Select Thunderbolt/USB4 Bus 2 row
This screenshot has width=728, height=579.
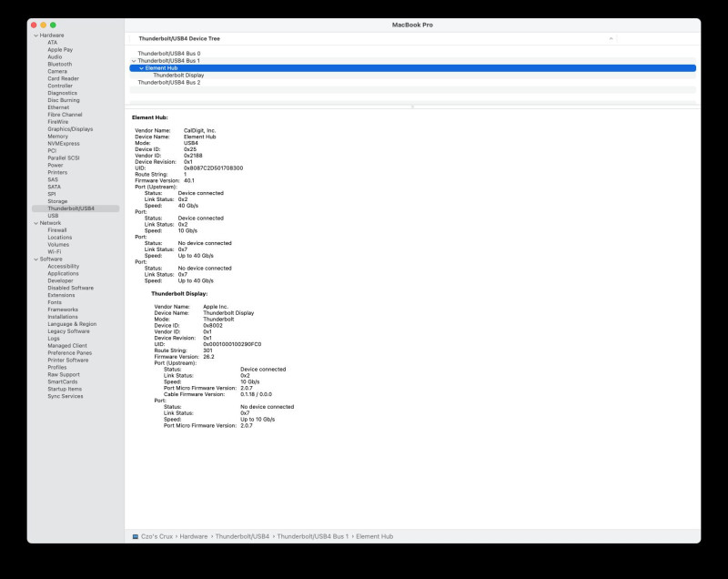coord(412,83)
